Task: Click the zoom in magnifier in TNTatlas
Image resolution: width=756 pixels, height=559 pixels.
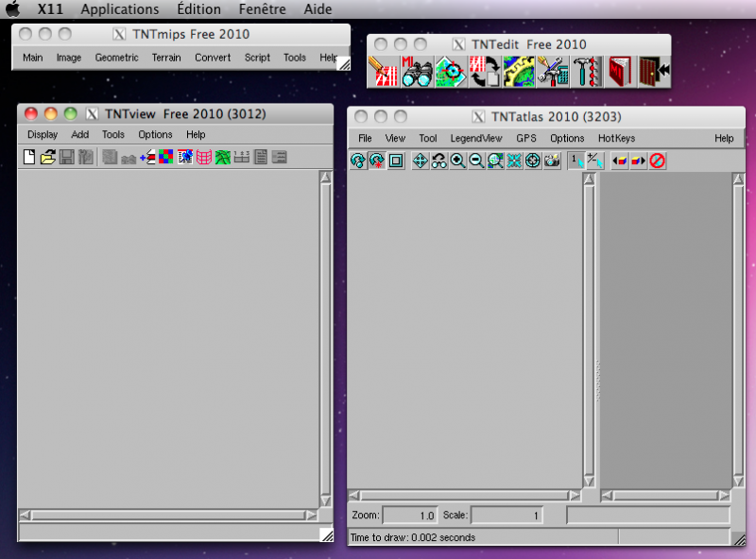Action: [x=457, y=161]
